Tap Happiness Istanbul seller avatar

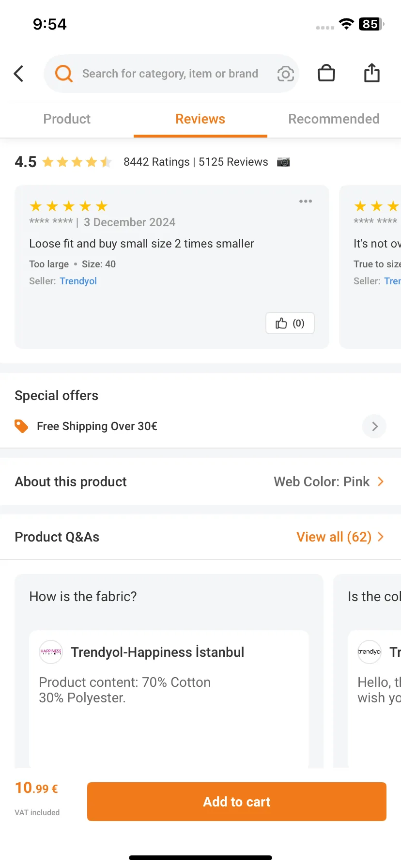pyautogui.click(x=51, y=652)
